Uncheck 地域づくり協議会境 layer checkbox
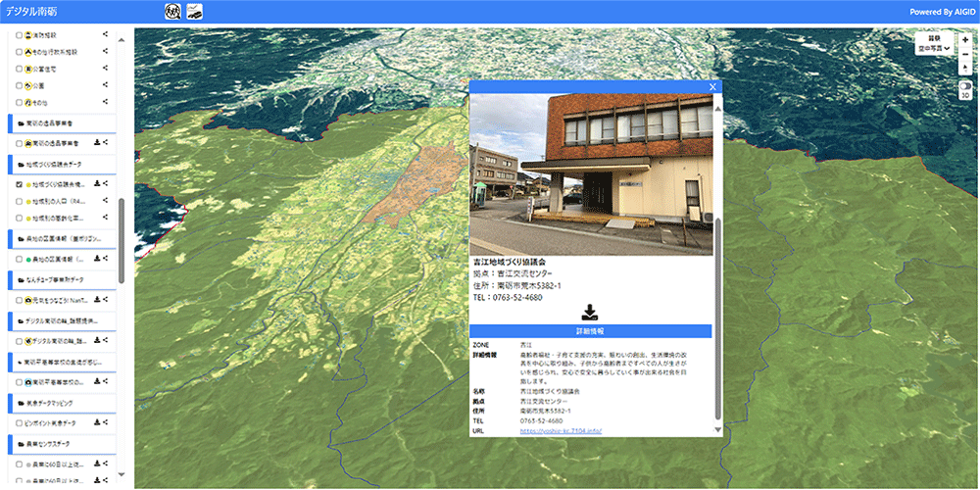This screenshot has height=490, width=980. (x=19, y=184)
